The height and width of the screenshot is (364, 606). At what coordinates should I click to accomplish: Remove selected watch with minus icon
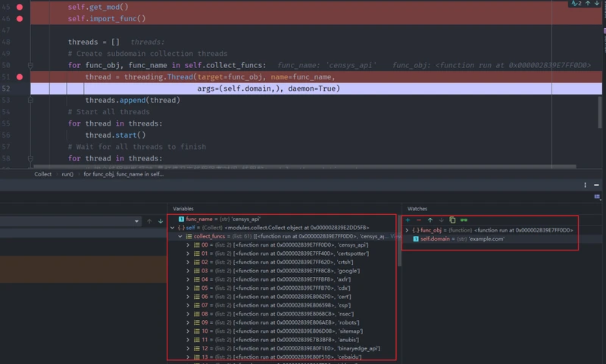[x=419, y=220]
